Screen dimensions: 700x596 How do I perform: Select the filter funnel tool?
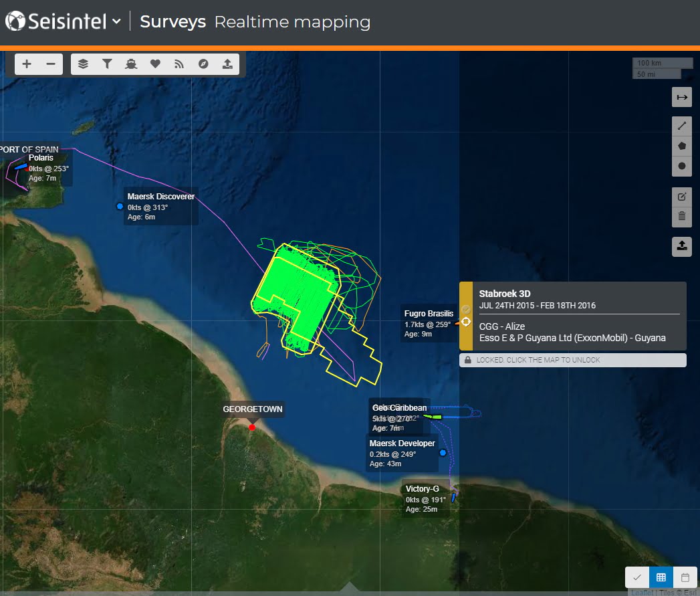107,63
